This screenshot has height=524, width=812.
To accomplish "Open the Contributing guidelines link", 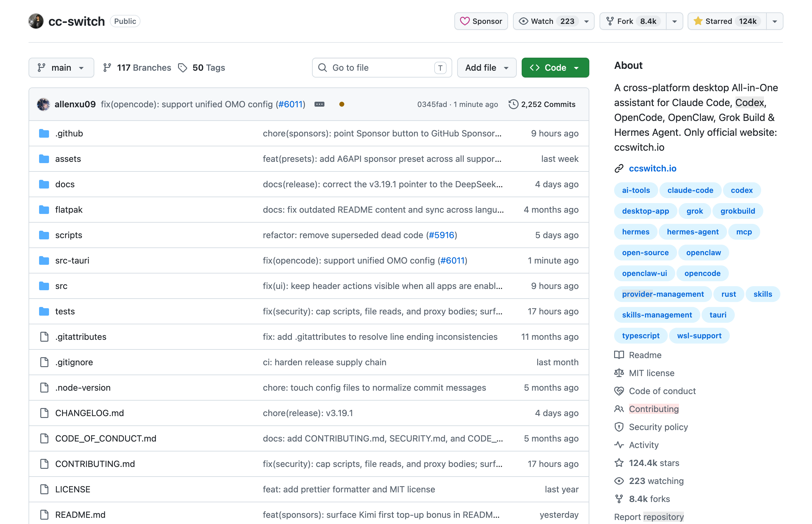I will pos(647,409).
